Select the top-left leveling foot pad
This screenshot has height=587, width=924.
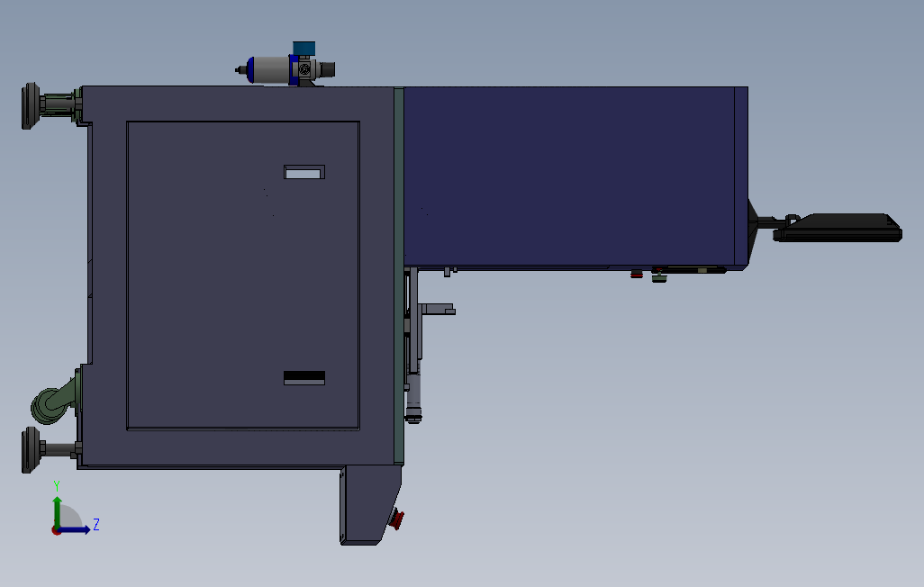click(x=31, y=106)
